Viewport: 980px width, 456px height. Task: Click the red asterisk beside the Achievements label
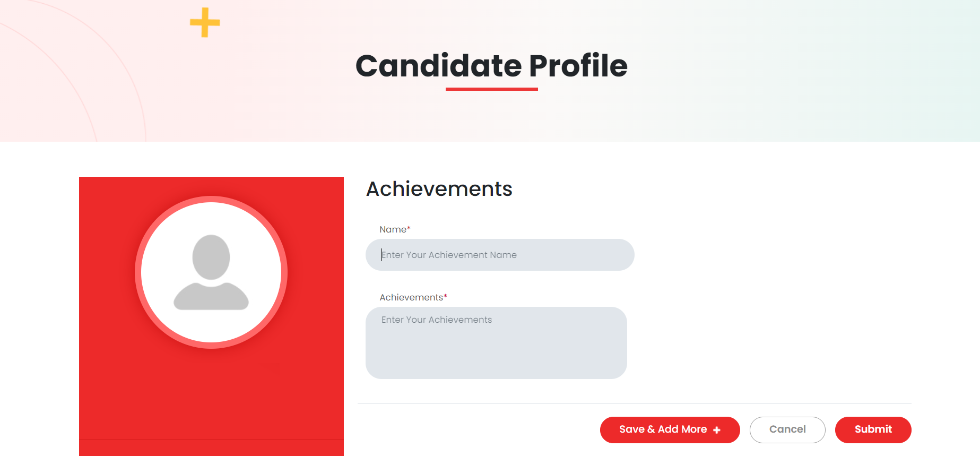click(x=446, y=296)
